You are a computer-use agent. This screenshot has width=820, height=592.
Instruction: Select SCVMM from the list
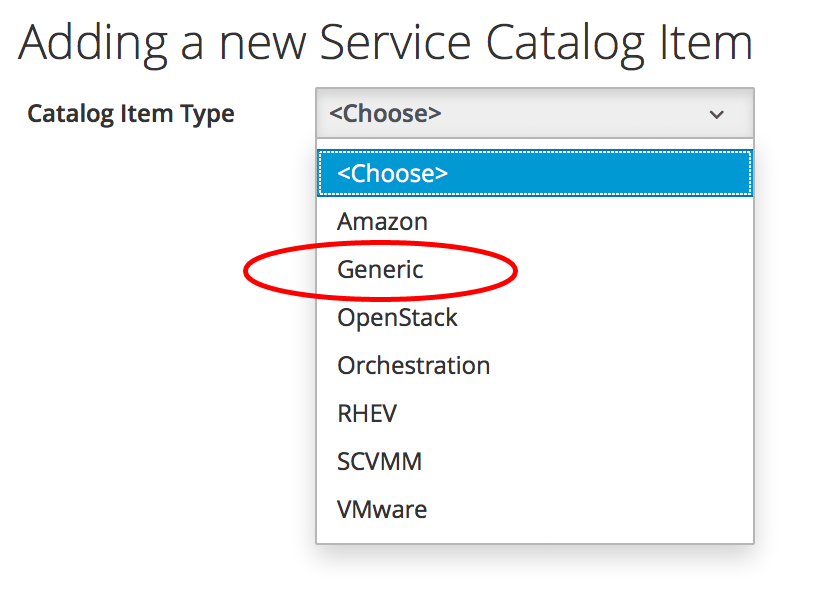(x=379, y=461)
